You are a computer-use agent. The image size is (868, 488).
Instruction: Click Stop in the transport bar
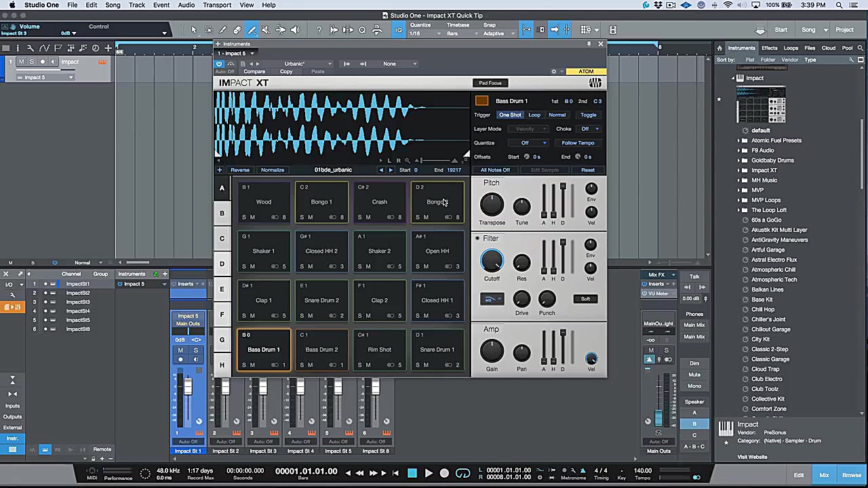click(x=412, y=473)
